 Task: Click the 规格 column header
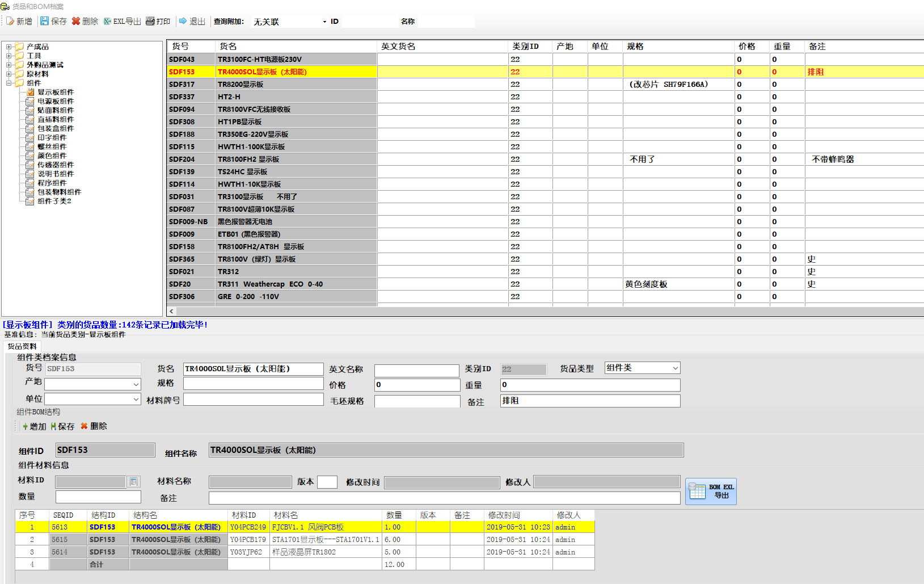[x=679, y=47]
